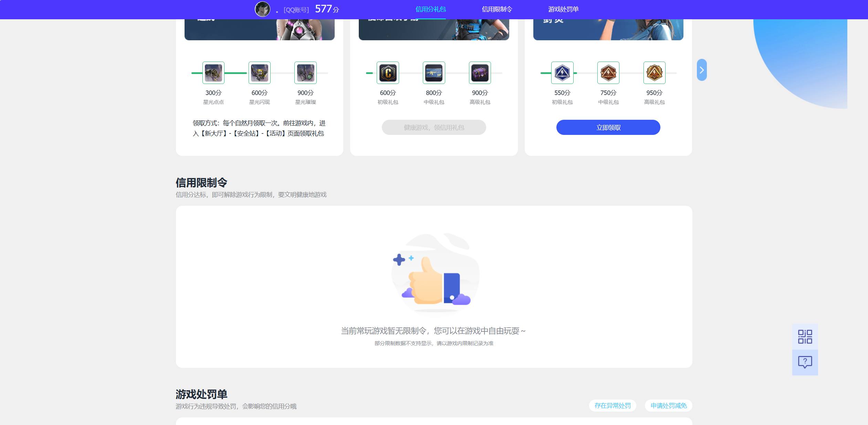Viewport: 868px width, 425px height.
Task: Select the 800分 中级礼包 weapon icon
Action: (434, 73)
